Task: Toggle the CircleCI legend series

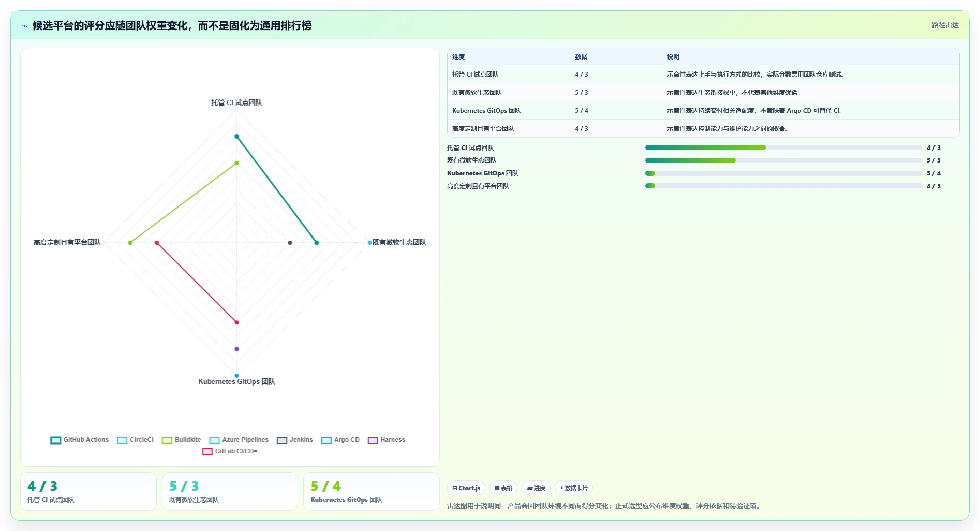Action: pos(137,440)
